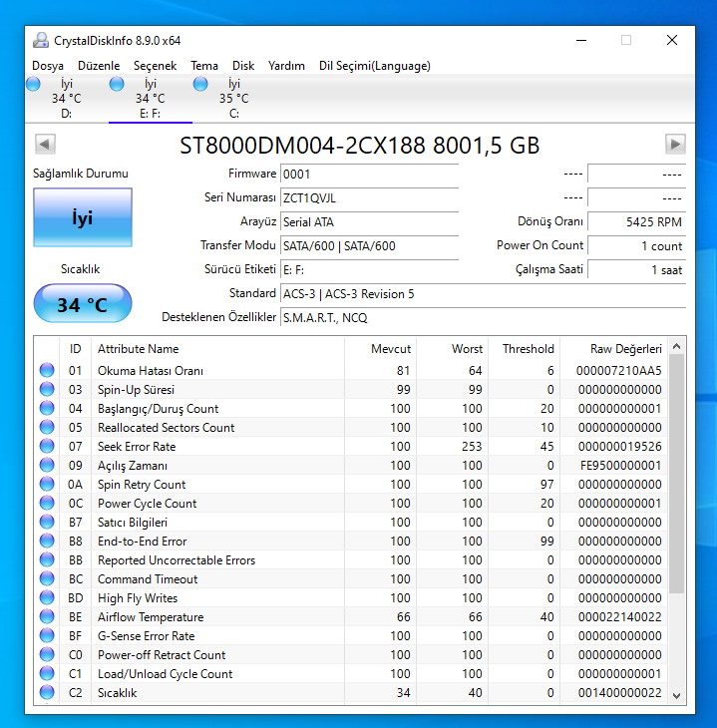The width and height of the screenshot is (717, 728).
Task: Click the CrystalDiskInfo app icon in title bar
Action: 41,41
